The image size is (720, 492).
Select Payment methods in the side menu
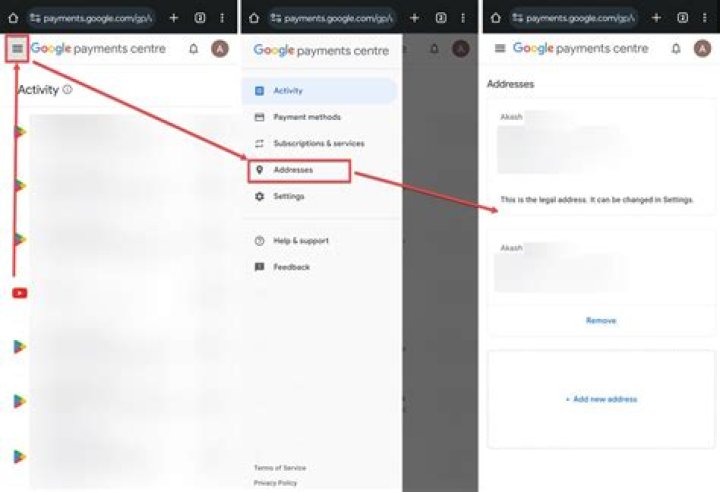306,117
